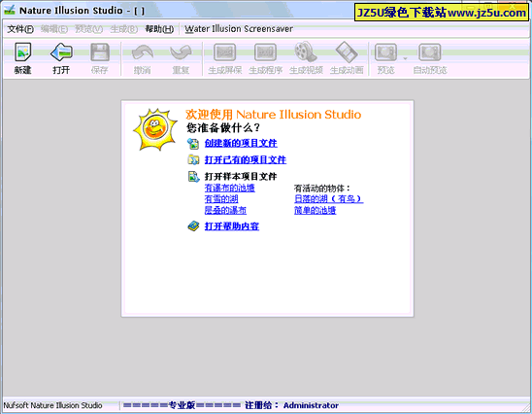Click the 打开已有的项目文件 link
This screenshot has height=414, width=532.
point(246,159)
